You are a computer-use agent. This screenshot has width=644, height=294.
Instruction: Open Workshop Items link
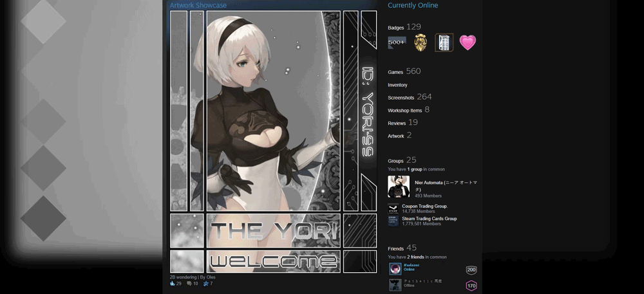409,110
